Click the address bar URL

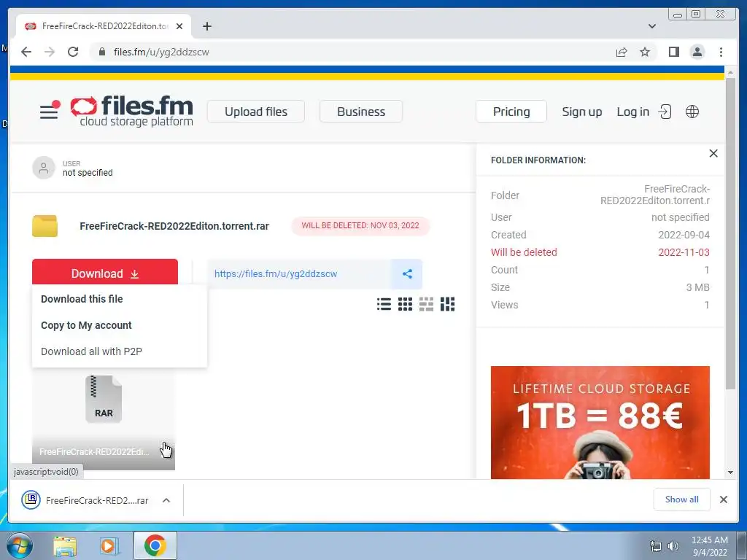point(161,52)
